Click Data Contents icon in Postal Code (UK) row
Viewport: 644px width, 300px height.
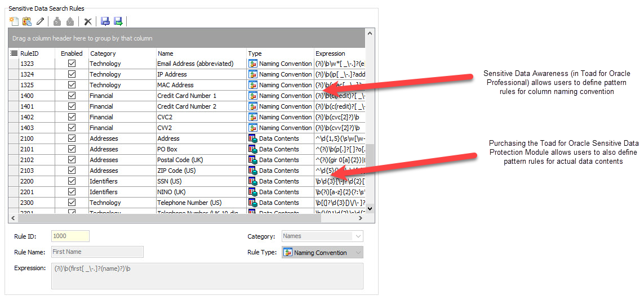coord(253,160)
